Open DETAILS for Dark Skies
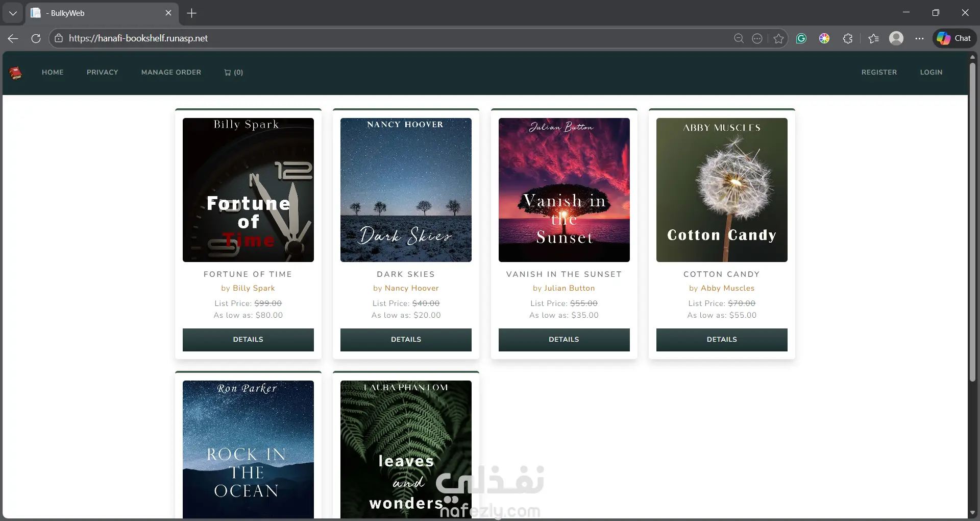980x521 pixels. pos(406,340)
